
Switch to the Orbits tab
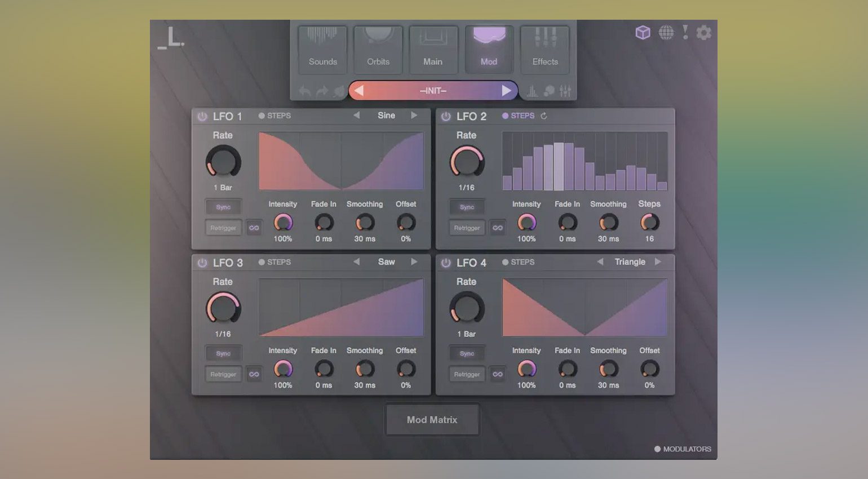click(378, 50)
